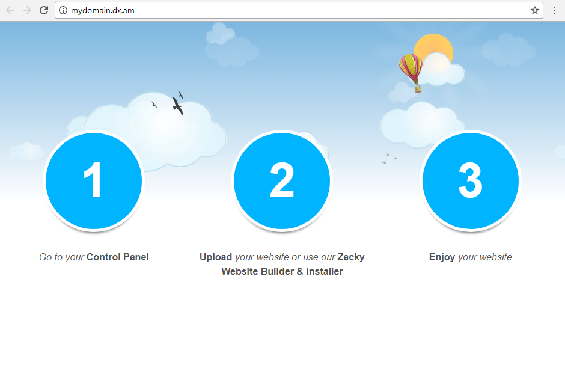This screenshot has height=392, width=565.
Task: Click the small cloud at far left edge
Action: tap(26, 152)
